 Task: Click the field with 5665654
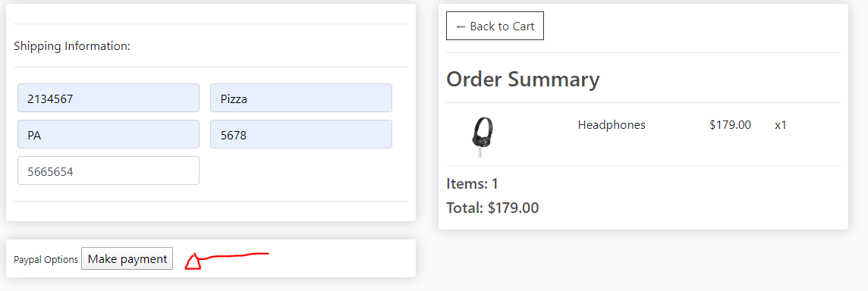[108, 171]
